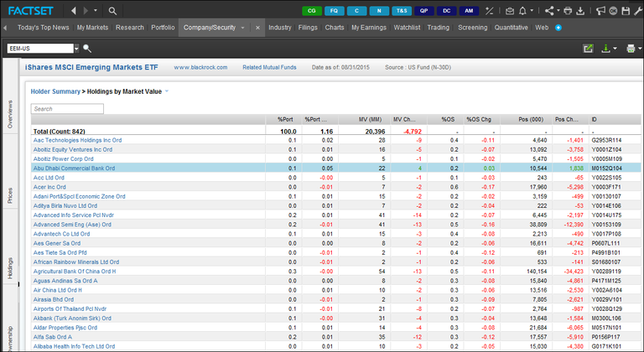Switch to the Watchlist tab

[407, 28]
